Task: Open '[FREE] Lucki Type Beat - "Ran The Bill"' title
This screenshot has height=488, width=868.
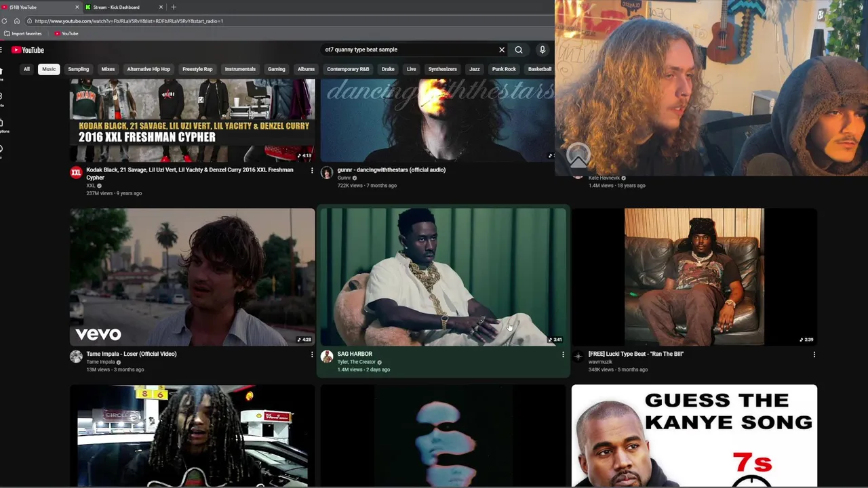Action: click(x=636, y=354)
